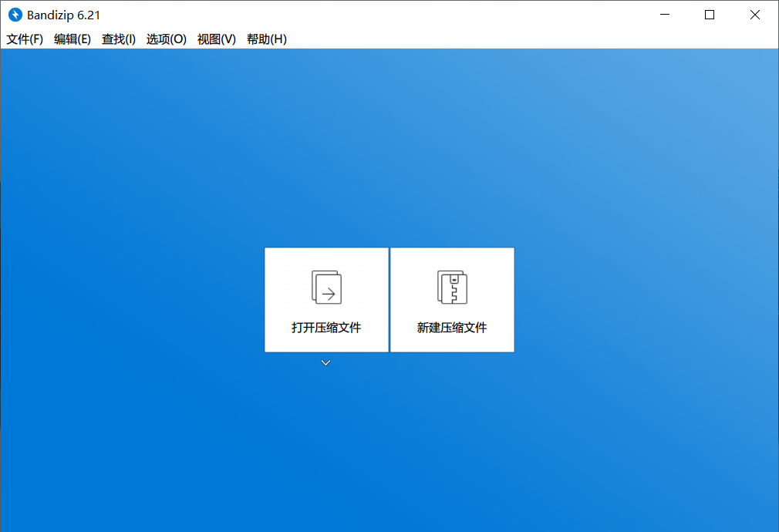Viewport: 779px width, 532px height.
Task: Open an archive using the 打开压缩文件 tile
Action: 325,300
